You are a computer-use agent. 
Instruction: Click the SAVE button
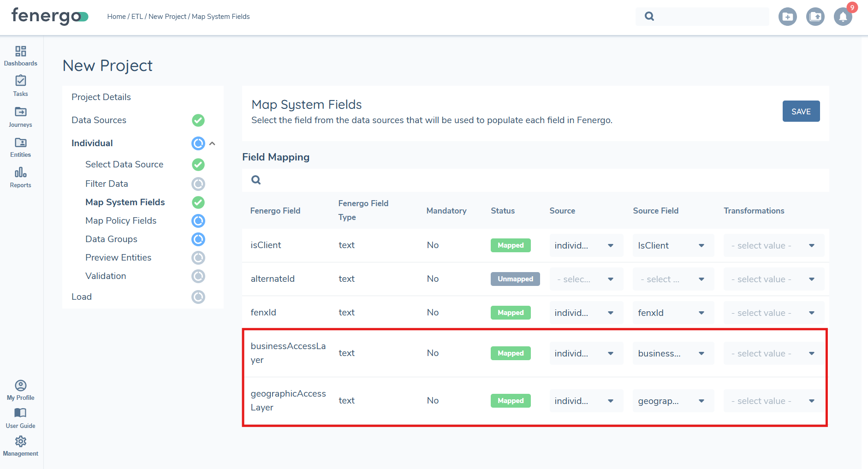point(801,112)
